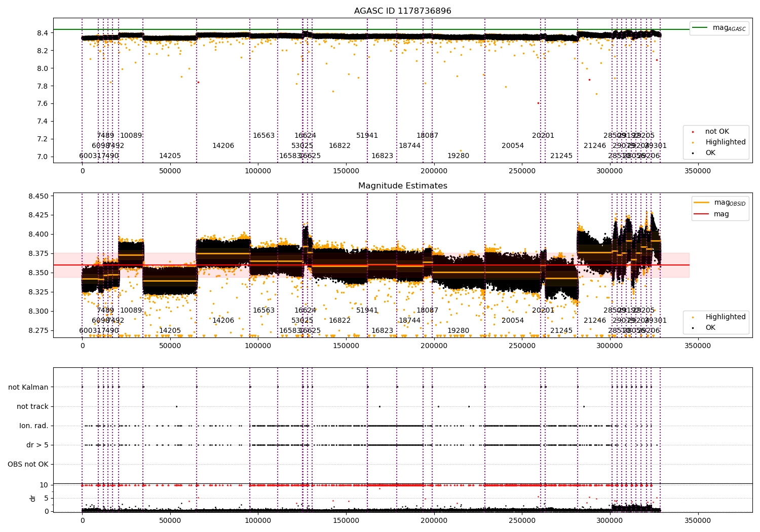Click the 250000 x-tick under middle plot

pyautogui.click(x=522, y=346)
